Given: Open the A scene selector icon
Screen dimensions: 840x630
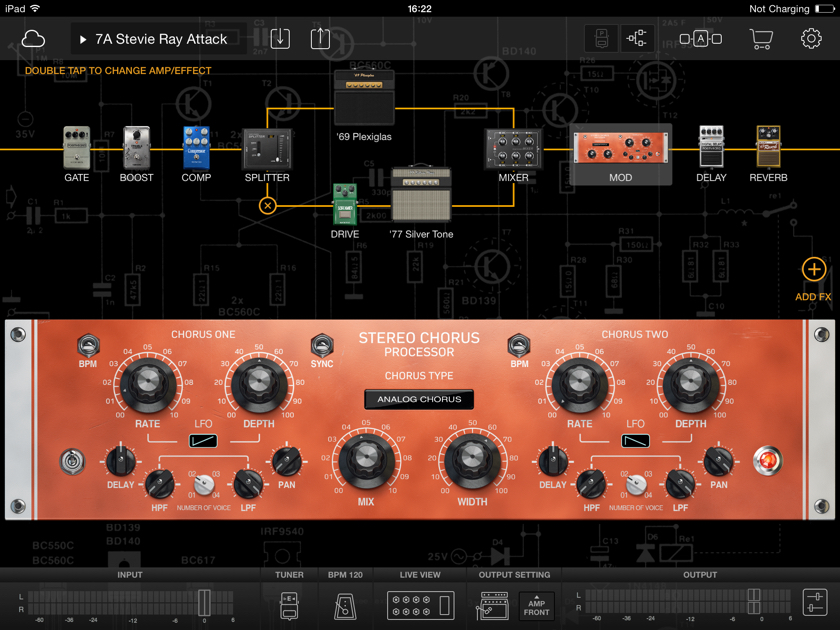Looking at the screenshot, I should [700, 39].
